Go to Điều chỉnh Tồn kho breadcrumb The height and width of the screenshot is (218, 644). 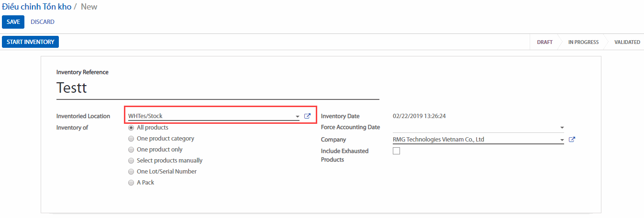[36, 7]
